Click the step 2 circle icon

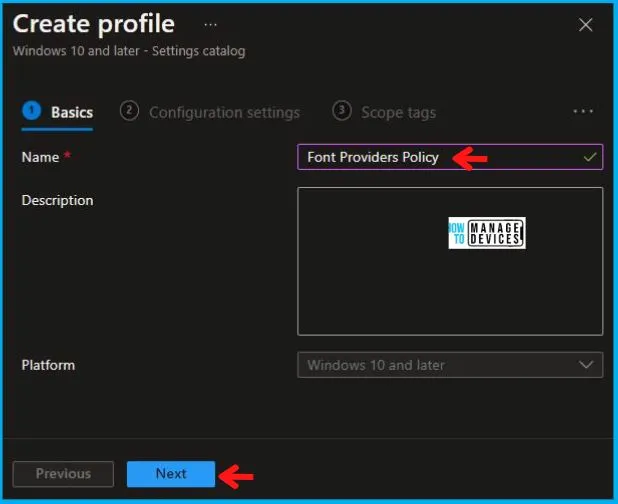129,112
